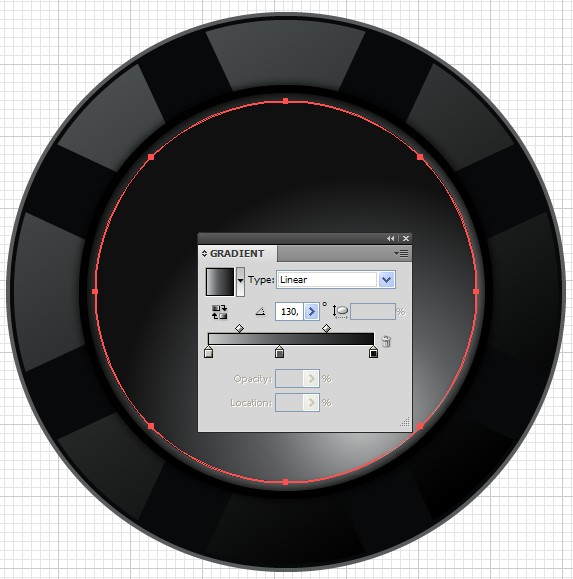
Task: Click the right midpoint diamond marker
Action: click(326, 328)
